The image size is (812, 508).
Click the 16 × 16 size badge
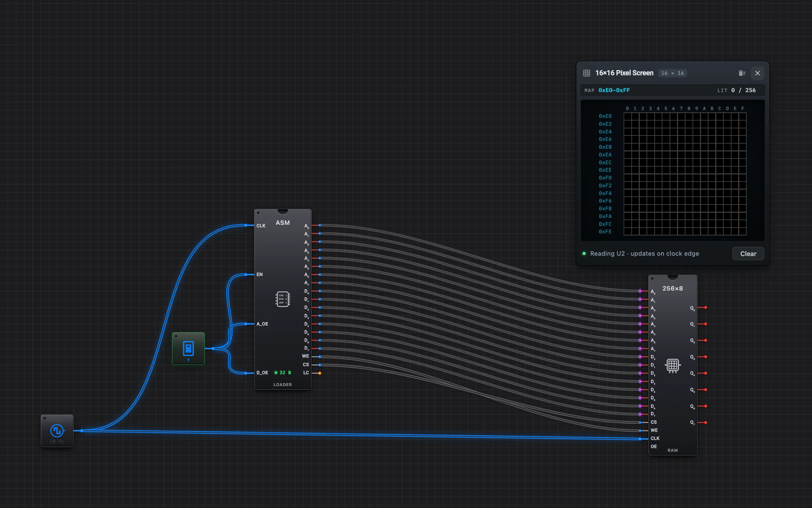pyautogui.click(x=672, y=73)
